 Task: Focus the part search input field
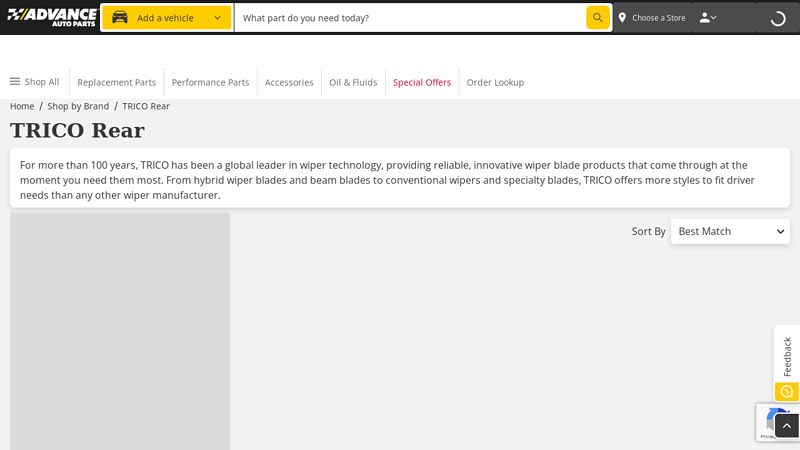(x=410, y=17)
